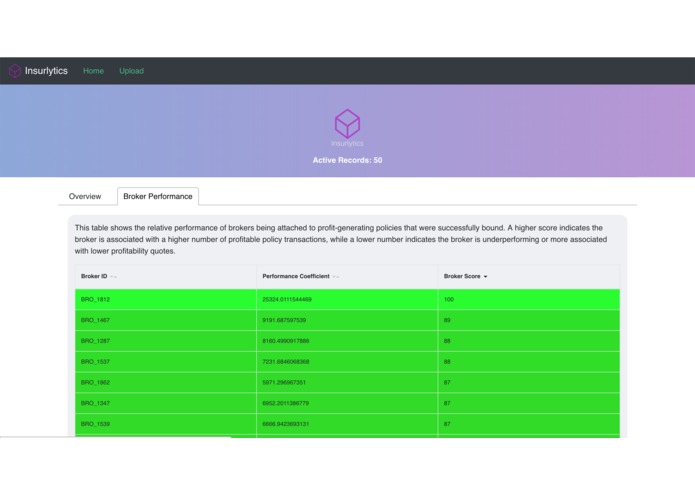695x494 pixels.
Task: Select broker cell BRO_1347
Action: [166, 403]
